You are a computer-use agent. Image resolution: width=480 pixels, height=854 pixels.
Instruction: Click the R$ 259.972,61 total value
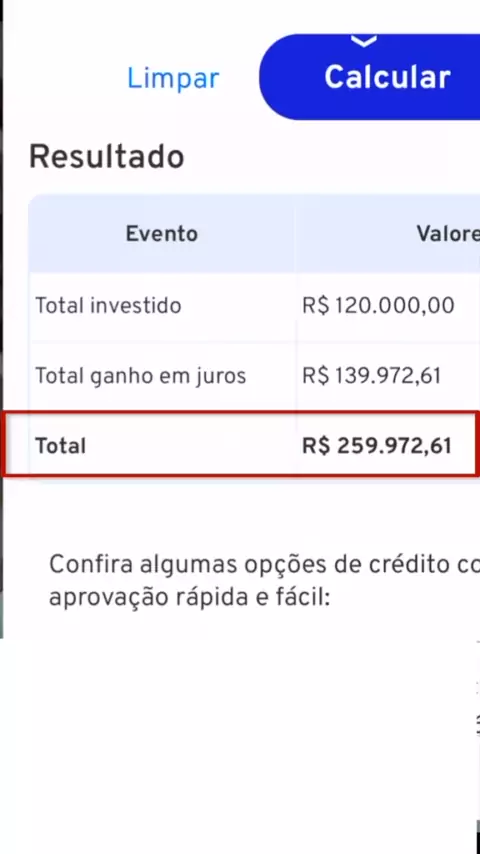[377, 446]
